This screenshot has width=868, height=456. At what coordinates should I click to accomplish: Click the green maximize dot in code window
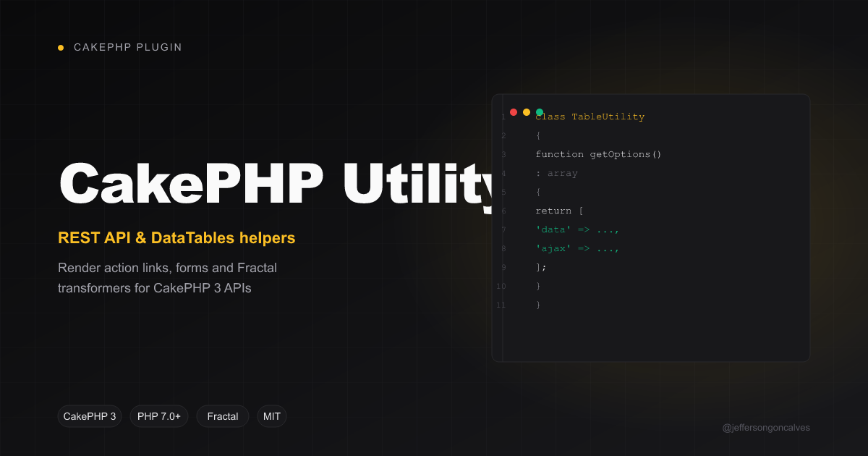pyautogui.click(x=540, y=112)
